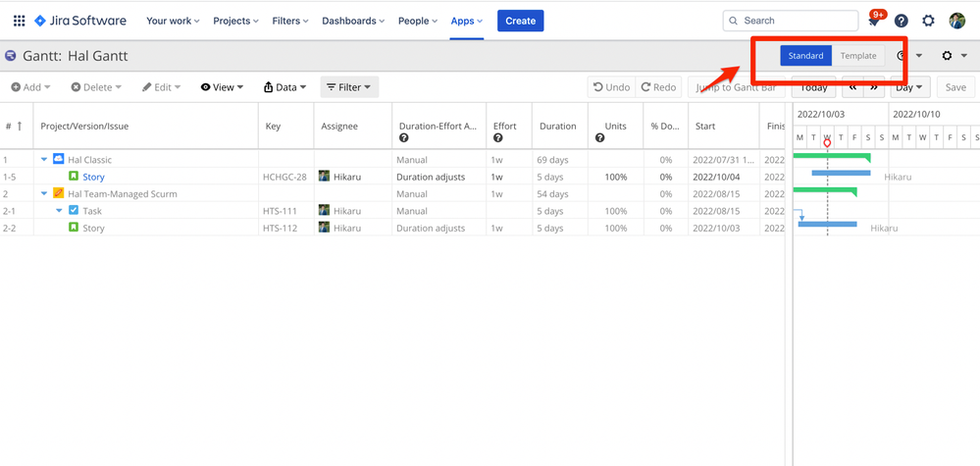Open the Story link in row 1-5
The image size is (980, 466).
click(x=94, y=177)
